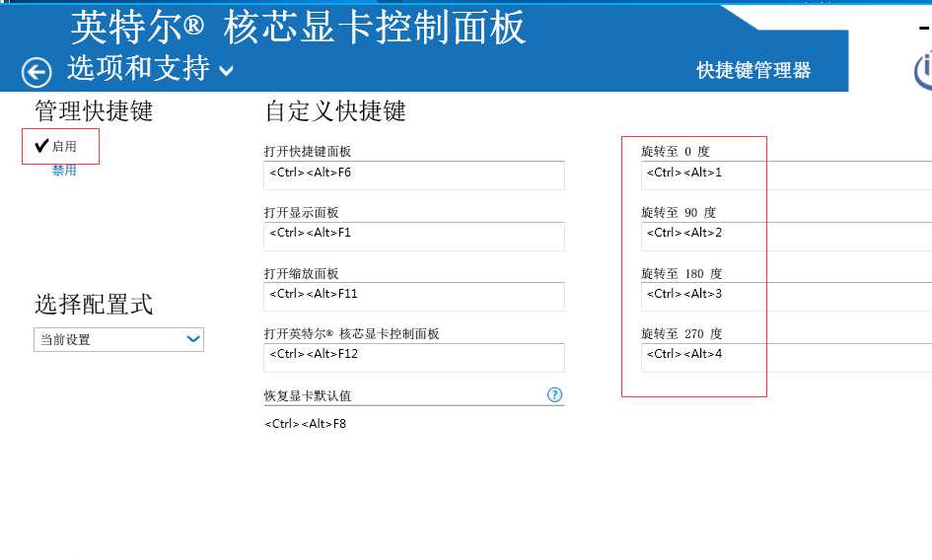Edit the 打开英特尔 核芯显卡控制面板 shortcut field
932x560 pixels.
[414, 357]
